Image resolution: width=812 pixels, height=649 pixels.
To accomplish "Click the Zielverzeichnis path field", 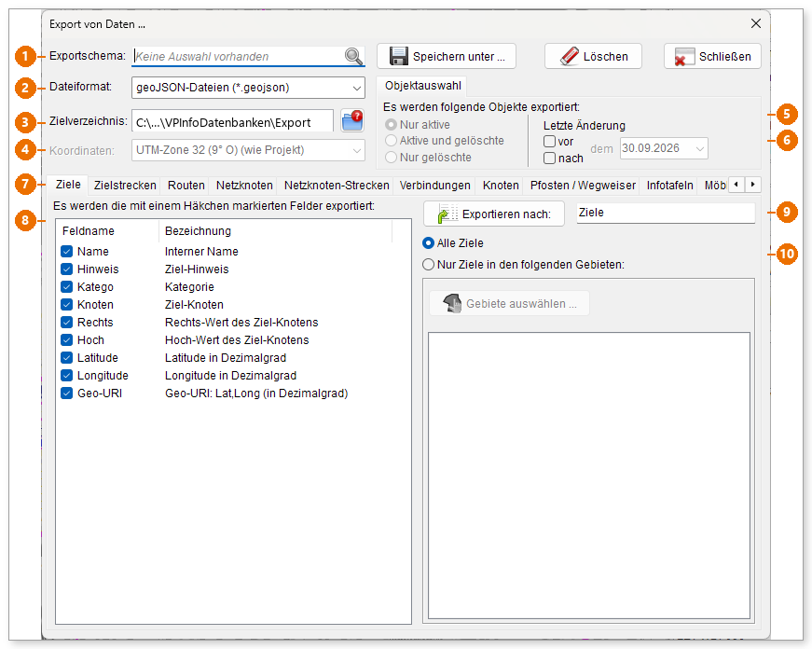I will tap(232, 122).
